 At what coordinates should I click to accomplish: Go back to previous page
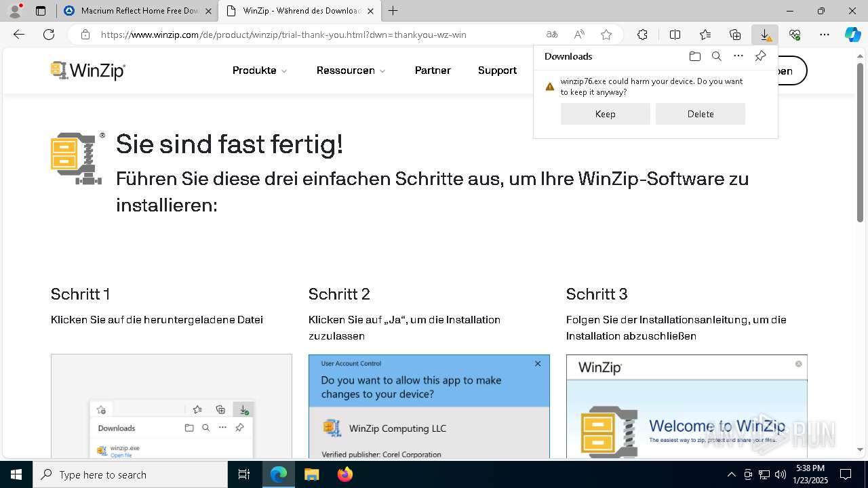[x=19, y=35]
